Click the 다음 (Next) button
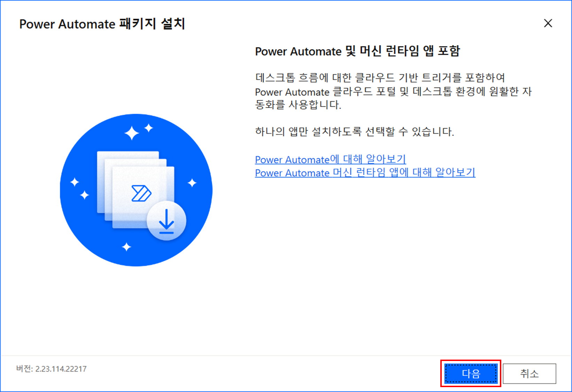 (471, 374)
